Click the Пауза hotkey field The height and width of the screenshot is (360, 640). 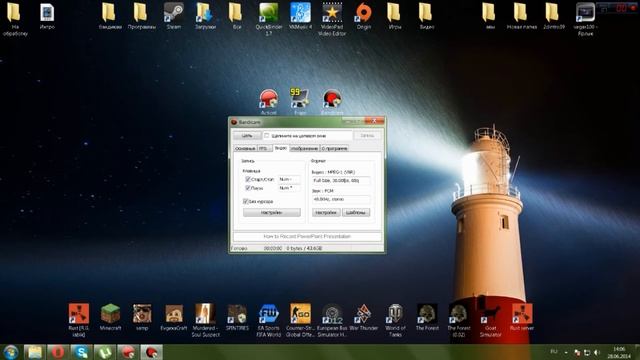(289, 188)
